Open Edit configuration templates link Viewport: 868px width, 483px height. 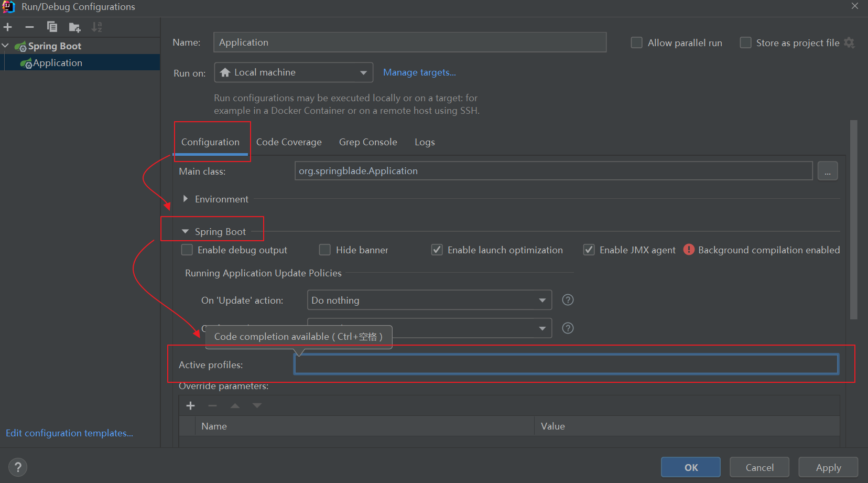click(x=69, y=433)
